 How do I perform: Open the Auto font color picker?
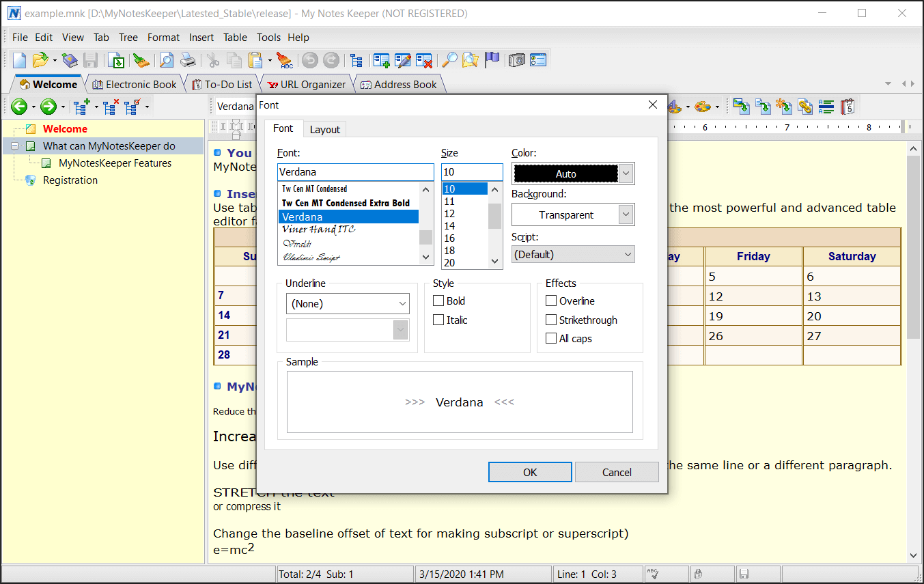point(573,173)
